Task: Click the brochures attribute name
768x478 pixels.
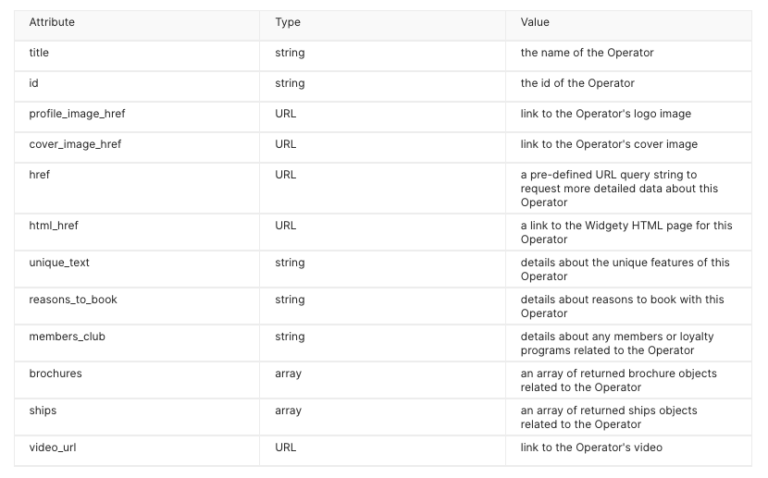Action: tap(55, 373)
